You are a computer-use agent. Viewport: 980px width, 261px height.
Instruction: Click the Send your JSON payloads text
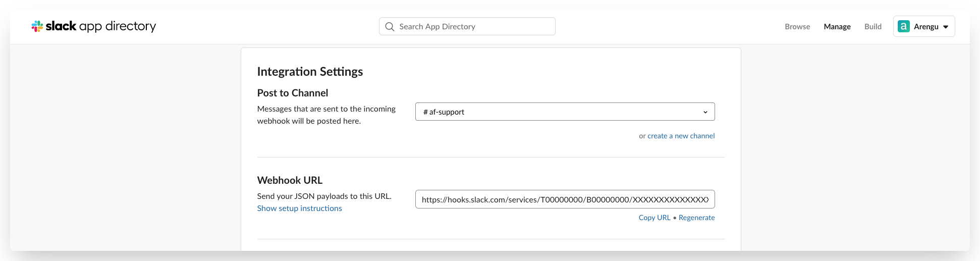point(324,196)
